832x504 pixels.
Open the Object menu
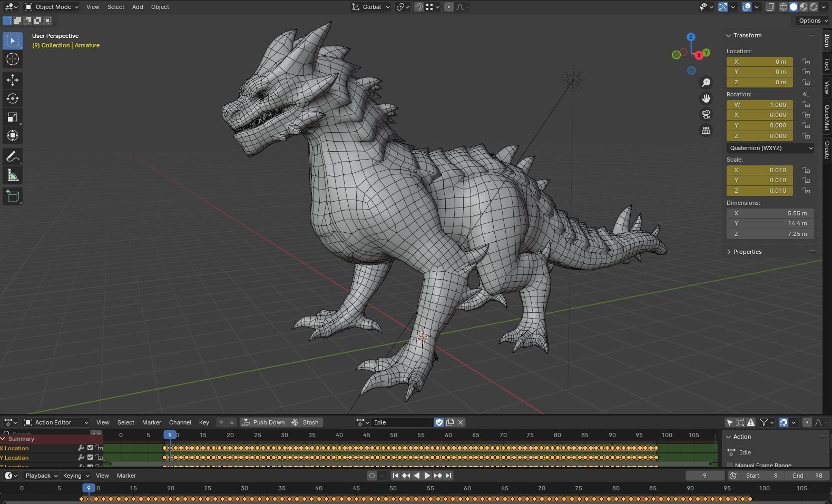[x=160, y=7]
